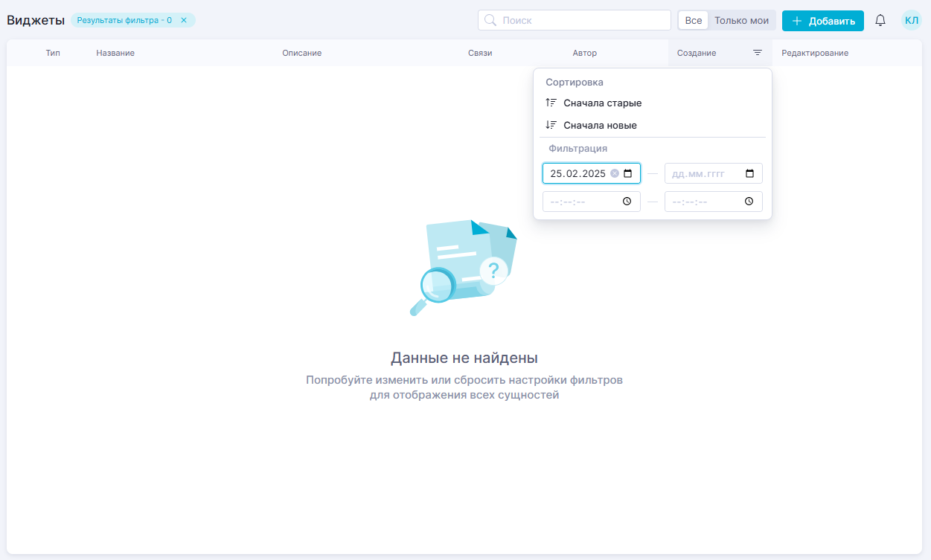
Task: Click the Название column header
Action: (x=115, y=54)
